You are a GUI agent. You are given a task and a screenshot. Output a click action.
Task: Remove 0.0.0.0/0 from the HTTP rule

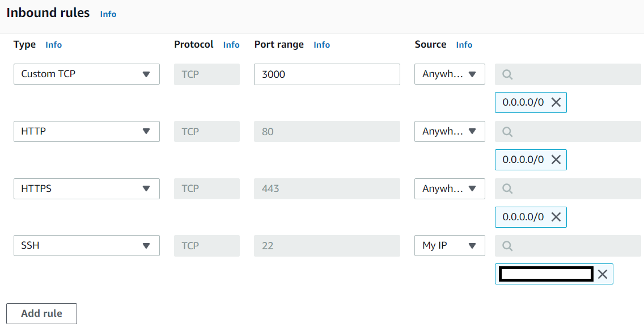point(556,160)
